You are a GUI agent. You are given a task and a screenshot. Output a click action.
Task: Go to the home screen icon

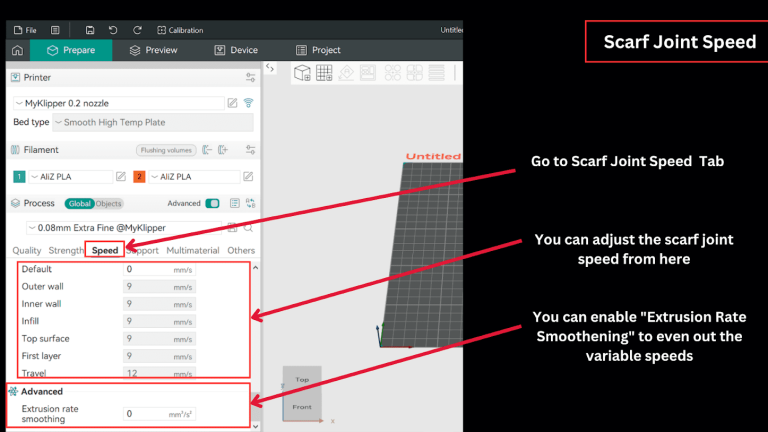(18, 50)
